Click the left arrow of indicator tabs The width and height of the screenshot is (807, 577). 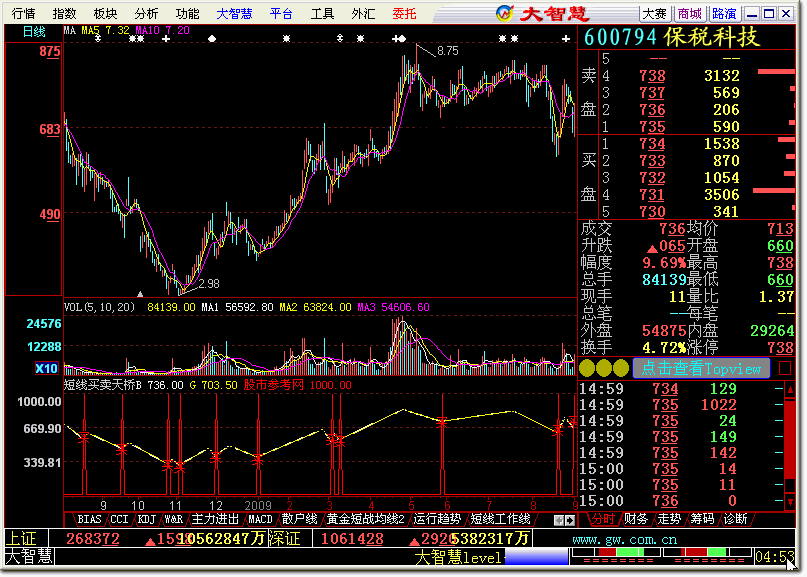[559, 520]
